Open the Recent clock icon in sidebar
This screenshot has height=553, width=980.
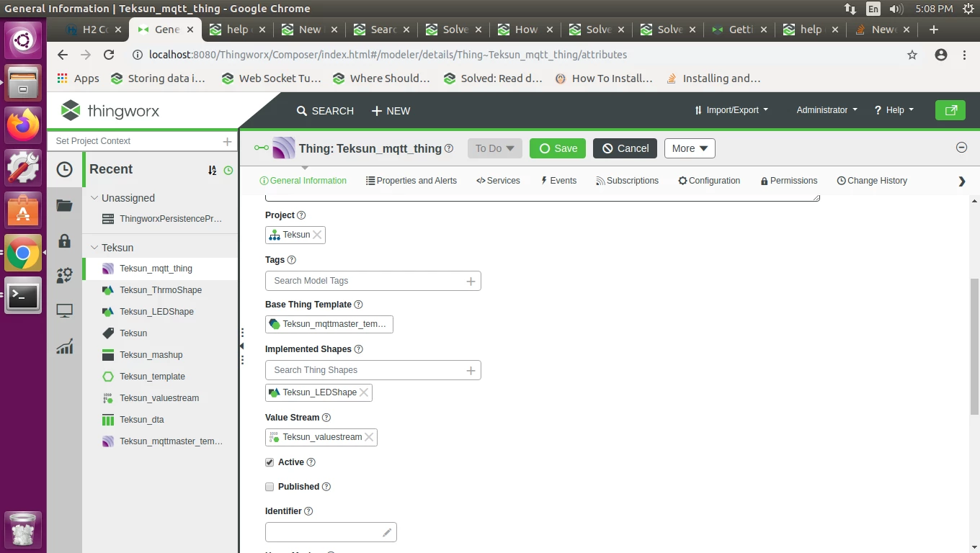click(65, 170)
